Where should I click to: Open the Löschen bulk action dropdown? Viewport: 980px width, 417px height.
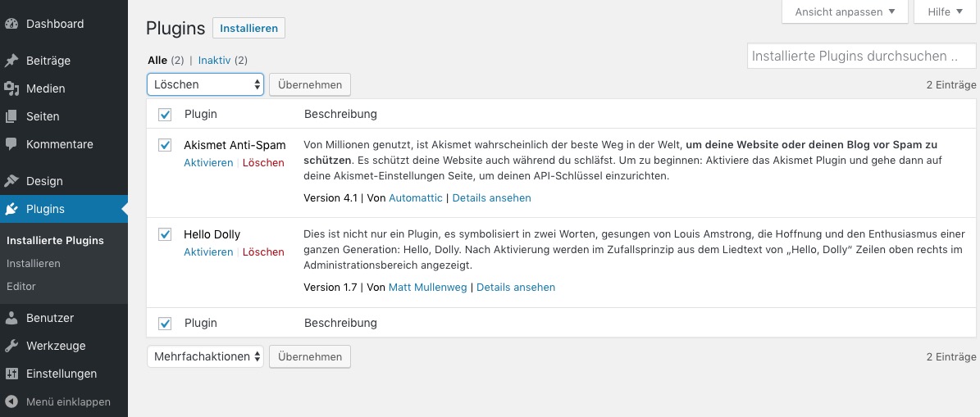pyautogui.click(x=206, y=84)
